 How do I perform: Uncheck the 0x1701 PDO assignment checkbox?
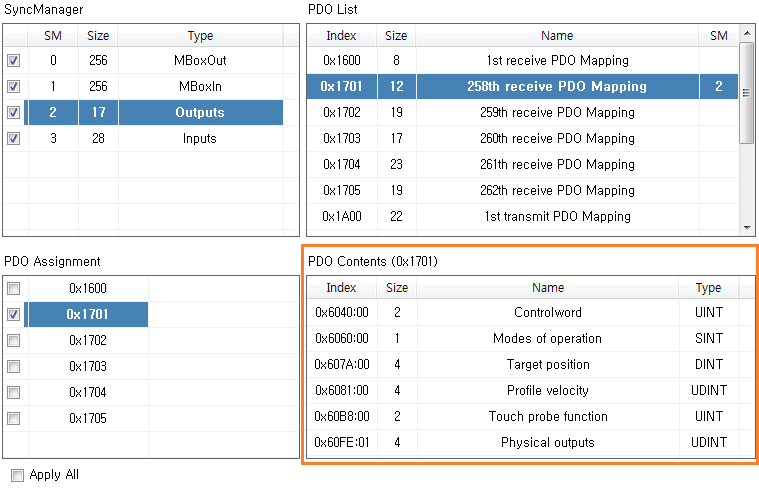coord(13,315)
